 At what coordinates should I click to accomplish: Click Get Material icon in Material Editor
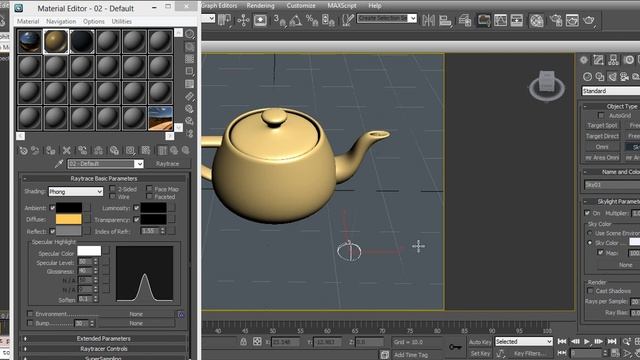[23, 151]
